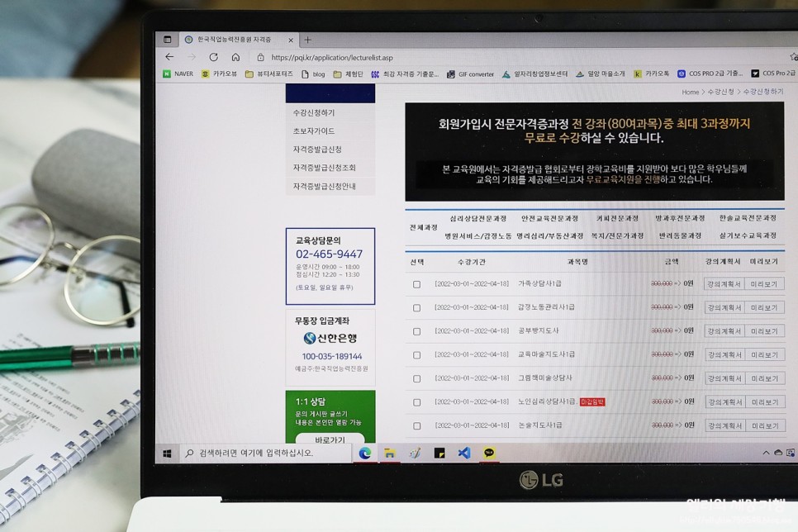This screenshot has width=798, height=532.
Task: Click the phone number 02-465-9447
Action: tap(330, 254)
